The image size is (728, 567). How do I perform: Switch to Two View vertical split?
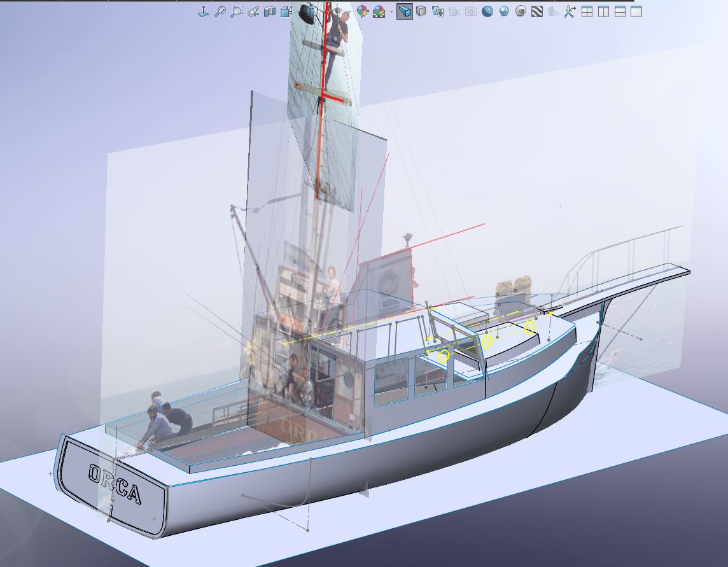[603, 11]
